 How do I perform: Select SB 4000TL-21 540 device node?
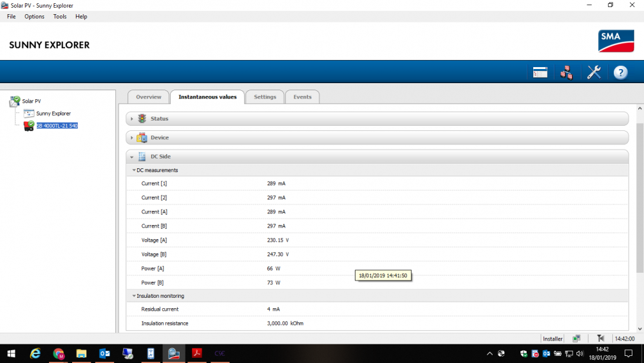(x=57, y=126)
